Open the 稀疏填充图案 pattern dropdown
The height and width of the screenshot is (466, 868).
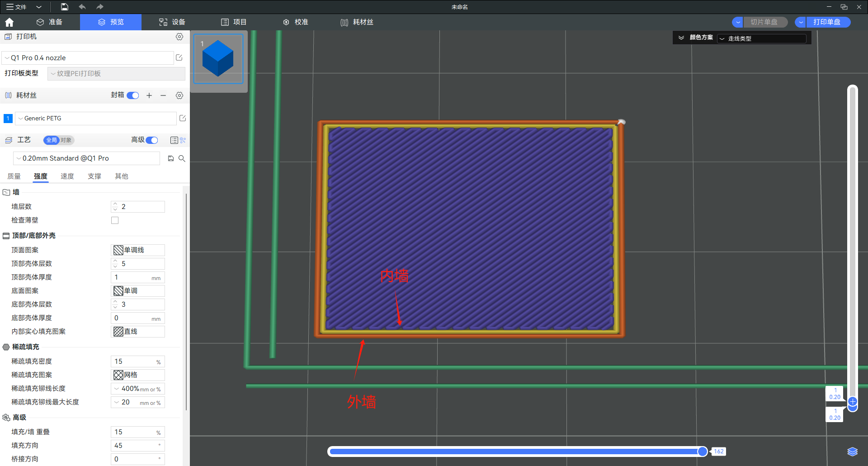click(x=138, y=375)
